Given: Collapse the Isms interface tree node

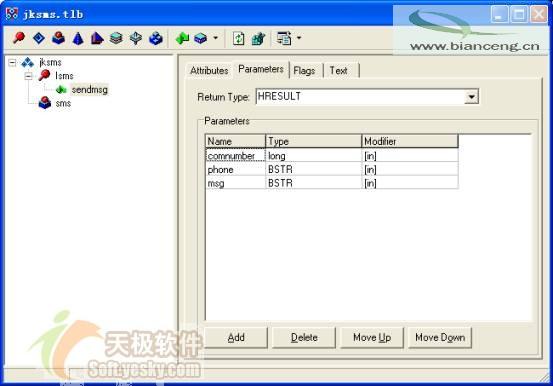Looking at the screenshot, I should [29, 76].
